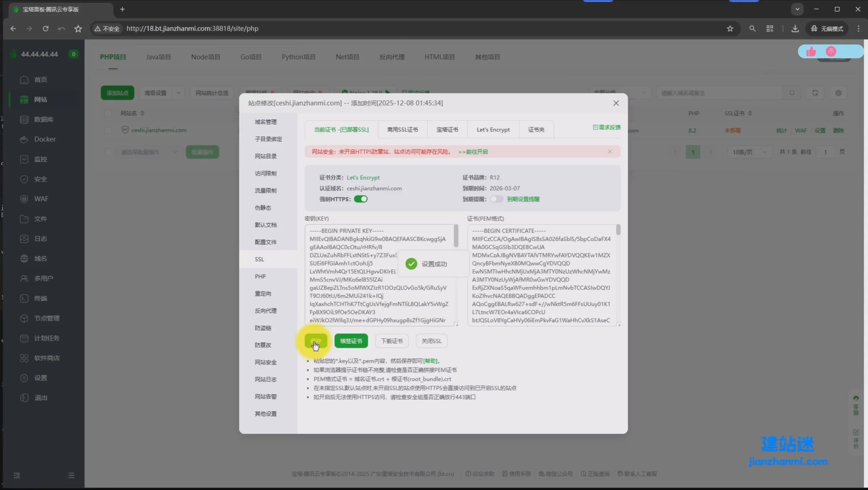Open the WAF sidebar icon
This screenshot has width=868, height=490.
[24, 199]
